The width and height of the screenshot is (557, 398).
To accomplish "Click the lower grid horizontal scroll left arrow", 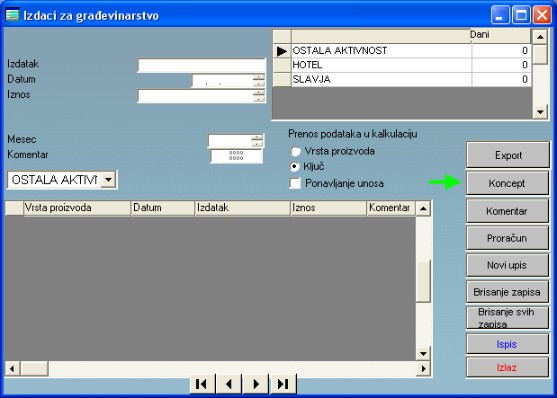I will click(x=12, y=369).
